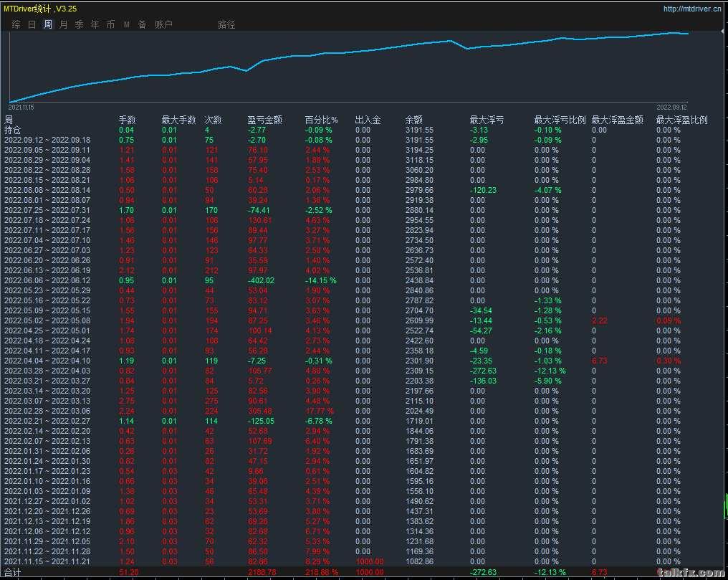
Task: Click the 3194.25 balance value
Action: point(419,150)
